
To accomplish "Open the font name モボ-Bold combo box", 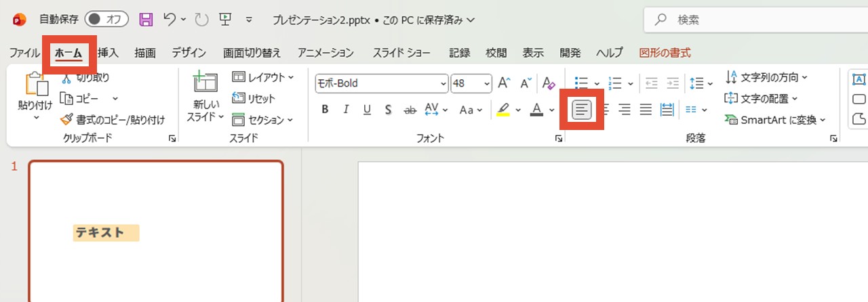I will 381,83.
